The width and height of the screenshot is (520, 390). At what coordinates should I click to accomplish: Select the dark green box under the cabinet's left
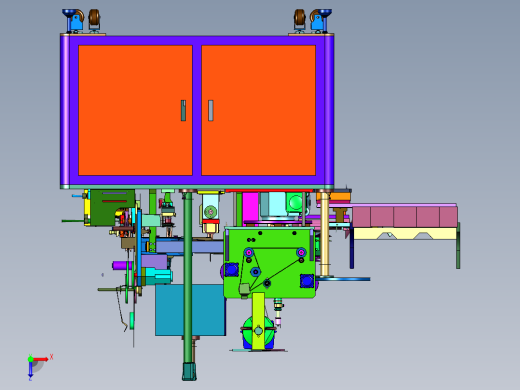[112, 207]
